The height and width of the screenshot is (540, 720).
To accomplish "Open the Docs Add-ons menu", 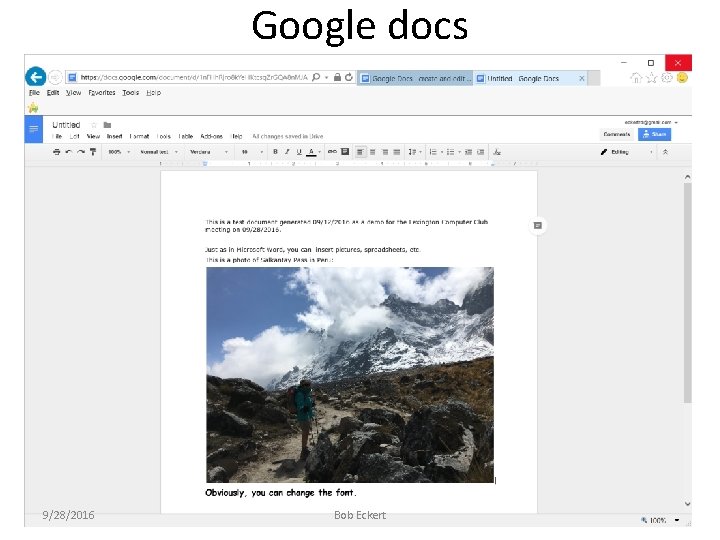I will tap(211, 136).
